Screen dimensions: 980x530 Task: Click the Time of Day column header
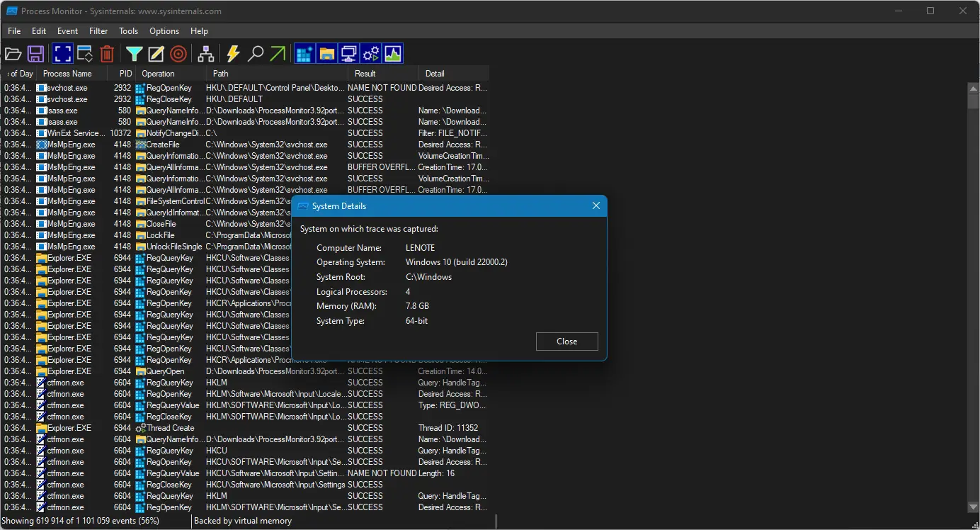coord(21,74)
